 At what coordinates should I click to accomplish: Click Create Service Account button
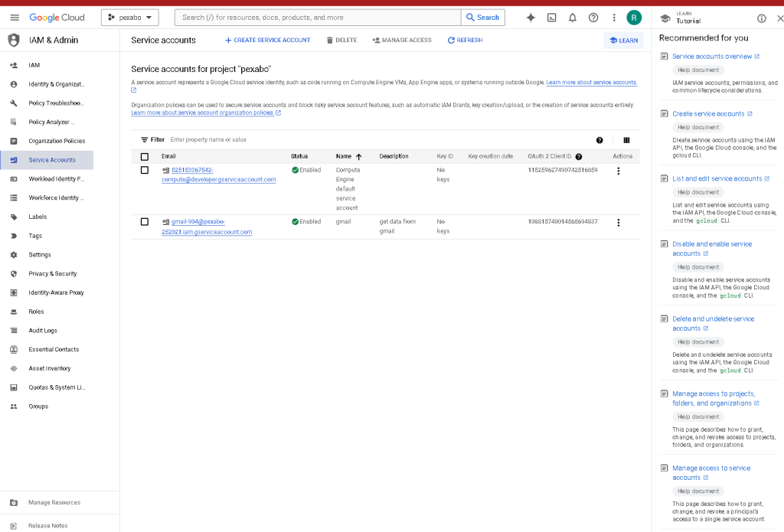pos(267,40)
